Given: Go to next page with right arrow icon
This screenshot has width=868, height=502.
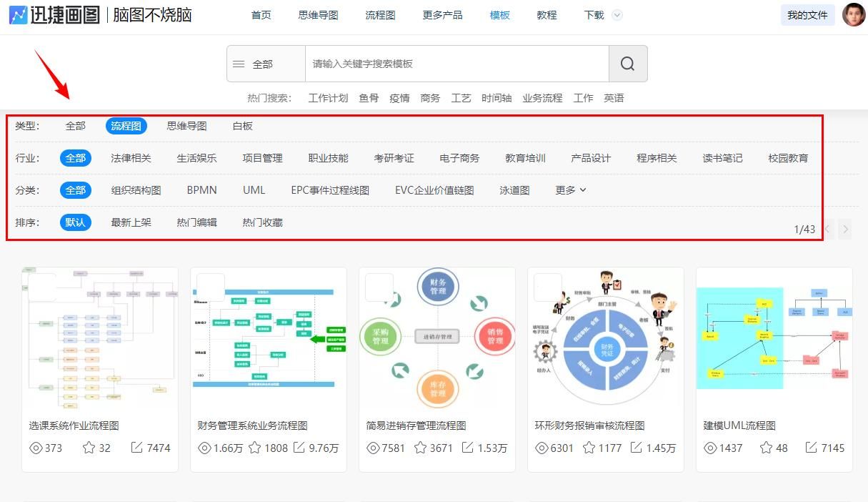Looking at the screenshot, I should 845,229.
